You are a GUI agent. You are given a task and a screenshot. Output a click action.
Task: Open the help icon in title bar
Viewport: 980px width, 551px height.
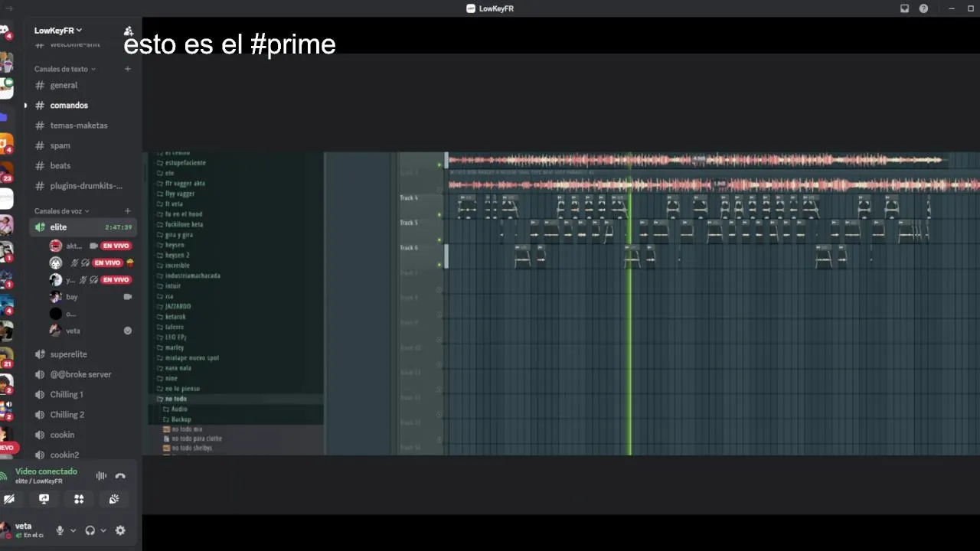[x=923, y=8]
